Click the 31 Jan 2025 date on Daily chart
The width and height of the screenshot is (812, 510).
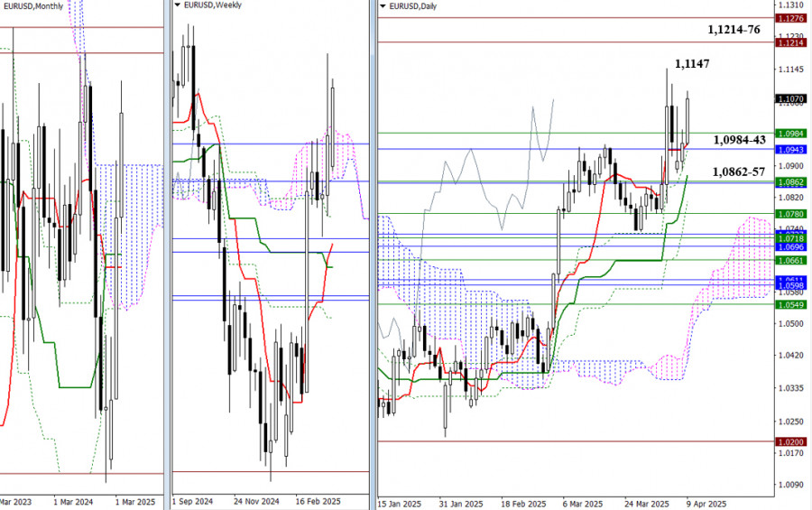(461, 504)
